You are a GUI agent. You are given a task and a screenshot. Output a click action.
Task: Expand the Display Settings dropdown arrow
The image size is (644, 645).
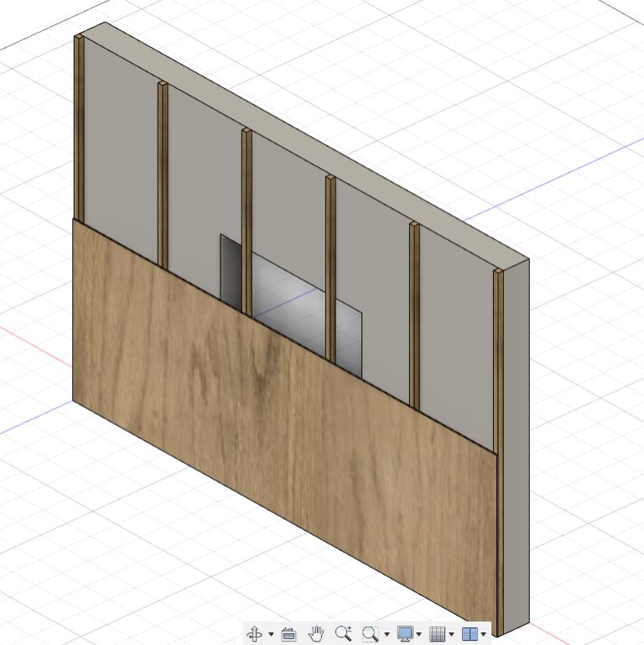click(x=418, y=635)
